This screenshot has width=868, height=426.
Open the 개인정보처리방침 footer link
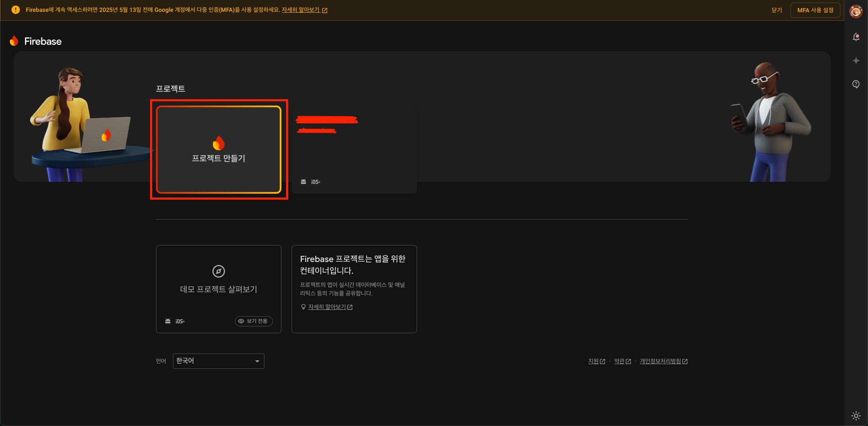[x=664, y=361]
